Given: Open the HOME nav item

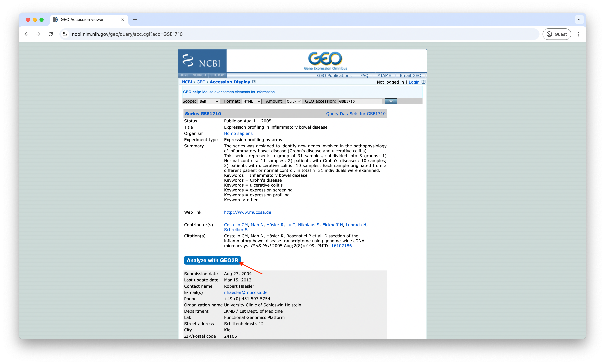Looking at the screenshot, I should 184,75.
